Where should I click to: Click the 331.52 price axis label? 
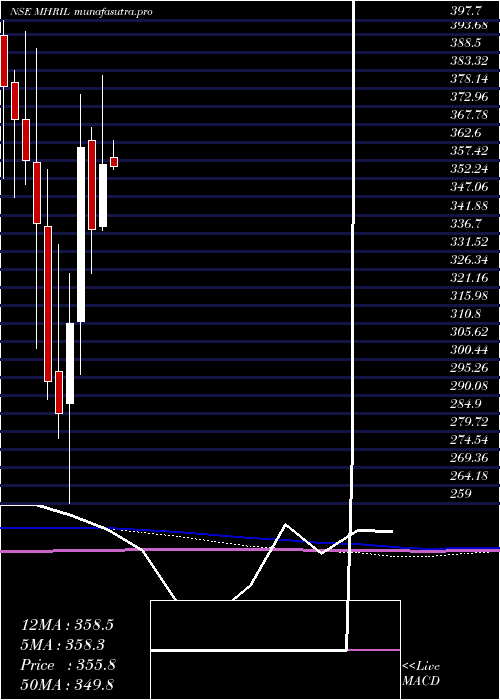pos(469,241)
